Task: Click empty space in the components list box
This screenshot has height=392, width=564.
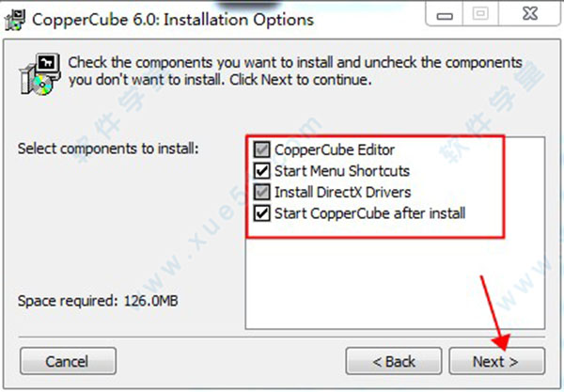Action: [395, 284]
